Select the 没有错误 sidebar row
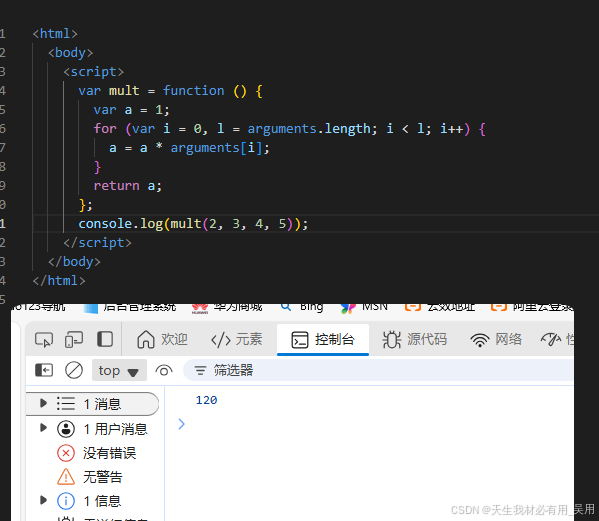The height and width of the screenshot is (521, 599). coord(95,453)
